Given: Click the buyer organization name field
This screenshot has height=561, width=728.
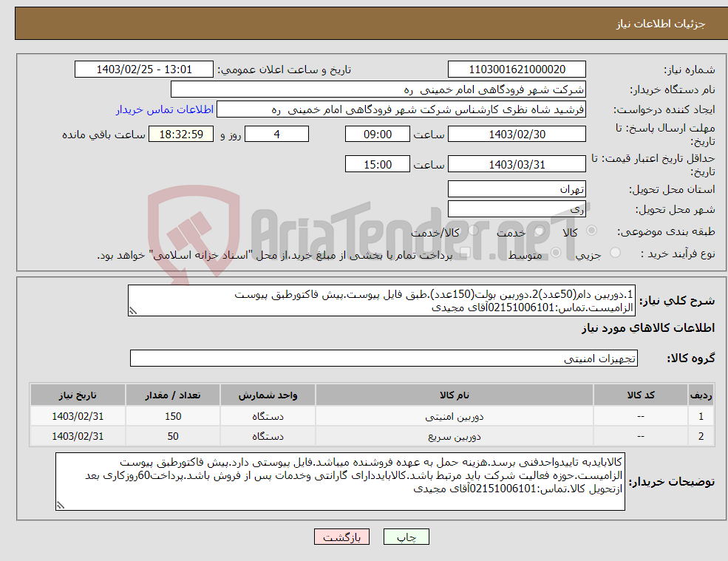Looking at the screenshot, I should (x=378, y=89).
